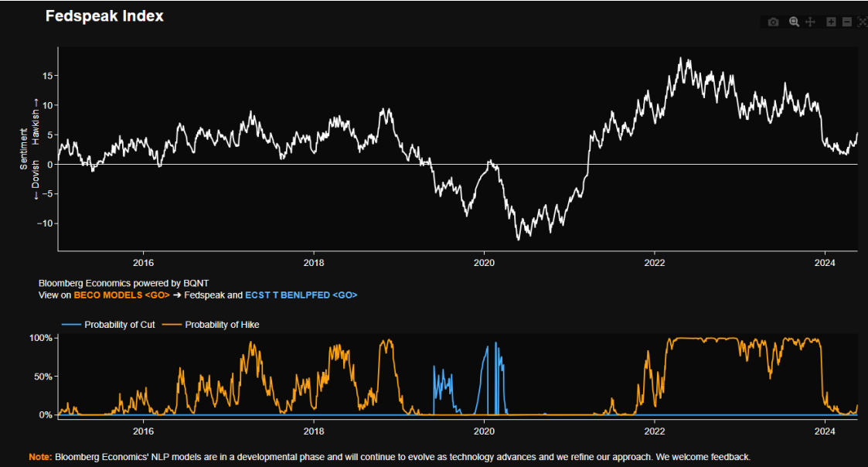Image resolution: width=868 pixels, height=467 pixels.
Task: Click the 2020 label on Fedspeak chart axis
Action: coord(484,263)
